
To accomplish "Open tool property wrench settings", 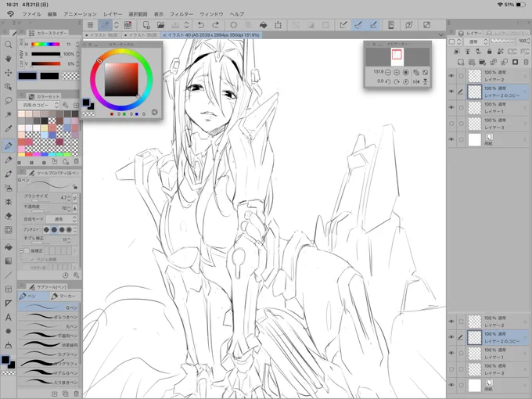I will (x=77, y=275).
